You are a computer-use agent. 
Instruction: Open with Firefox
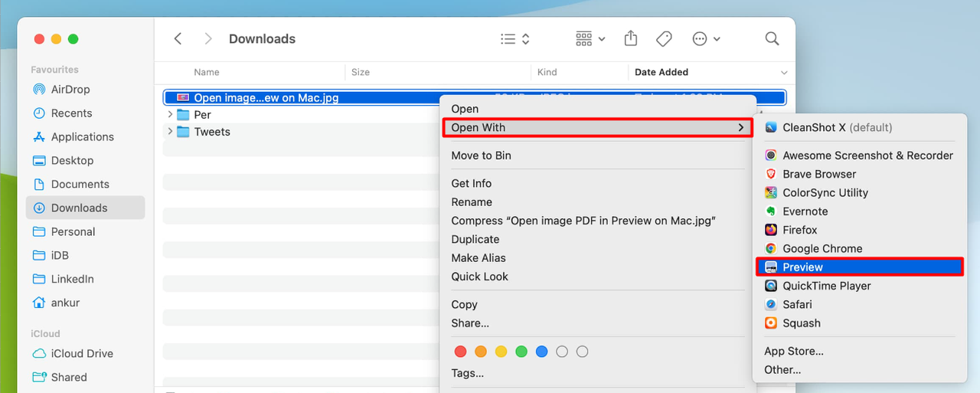pos(860,230)
